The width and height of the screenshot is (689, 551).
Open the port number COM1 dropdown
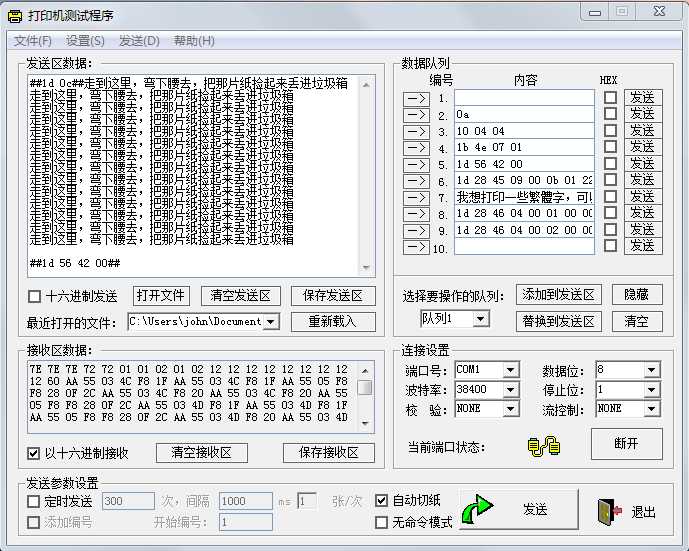pos(510,370)
